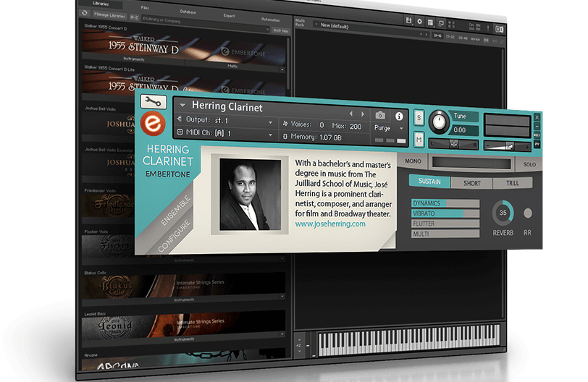Click the MIDI channel icon

tap(180, 132)
